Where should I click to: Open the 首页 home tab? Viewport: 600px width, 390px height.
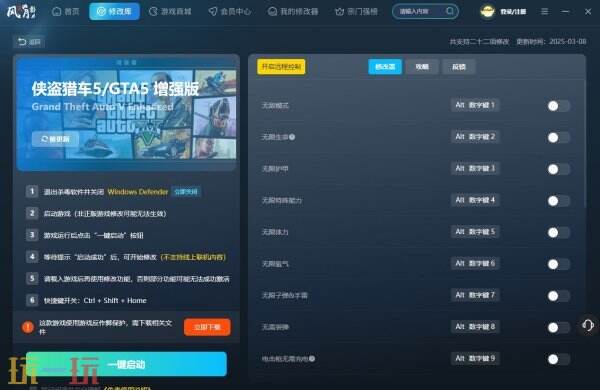pos(66,11)
